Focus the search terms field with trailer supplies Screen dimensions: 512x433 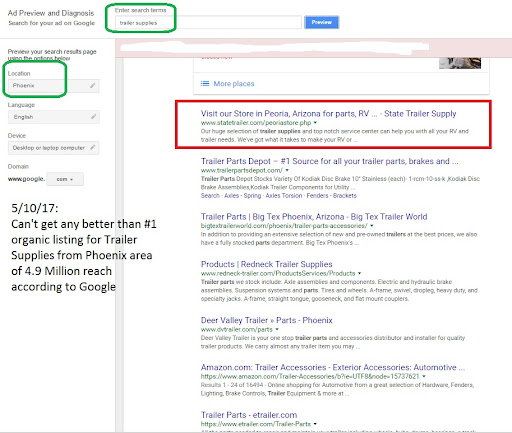(x=208, y=23)
